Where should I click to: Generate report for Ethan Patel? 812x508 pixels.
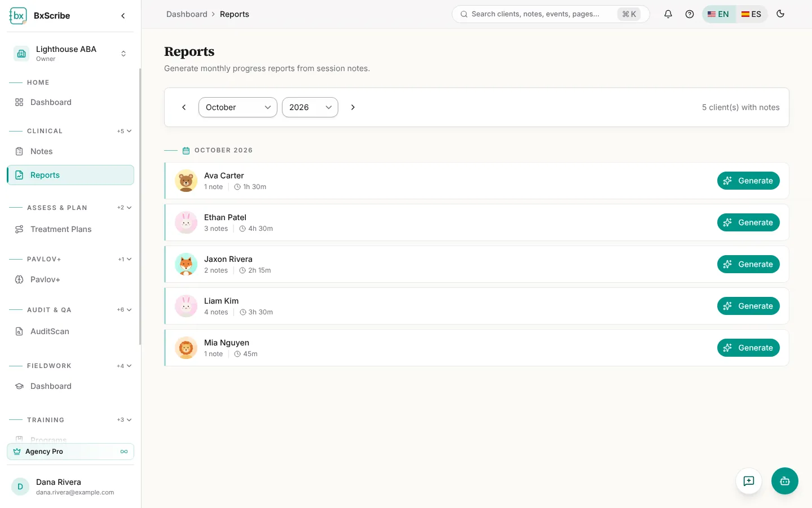click(748, 222)
